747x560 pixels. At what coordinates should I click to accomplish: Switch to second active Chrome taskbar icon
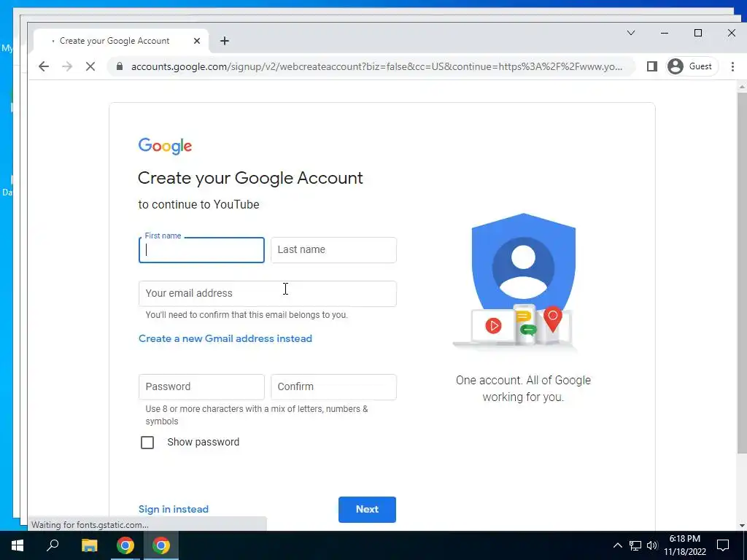click(x=161, y=545)
